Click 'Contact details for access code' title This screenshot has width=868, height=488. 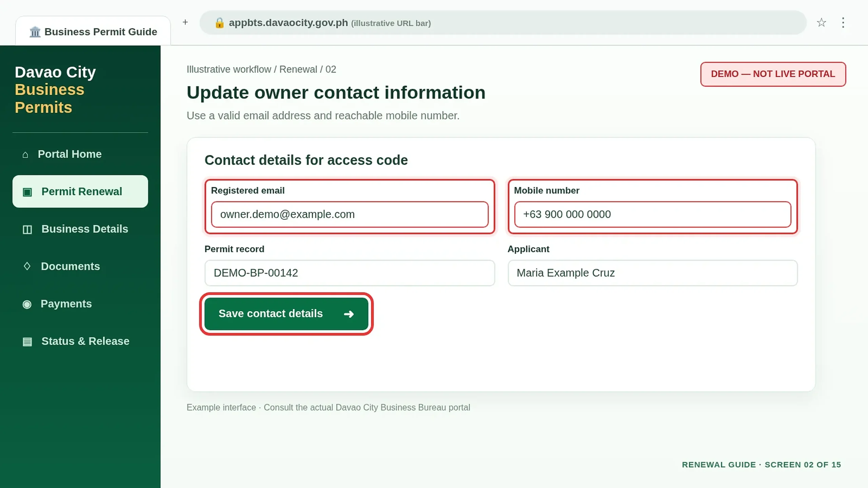[306, 160]
